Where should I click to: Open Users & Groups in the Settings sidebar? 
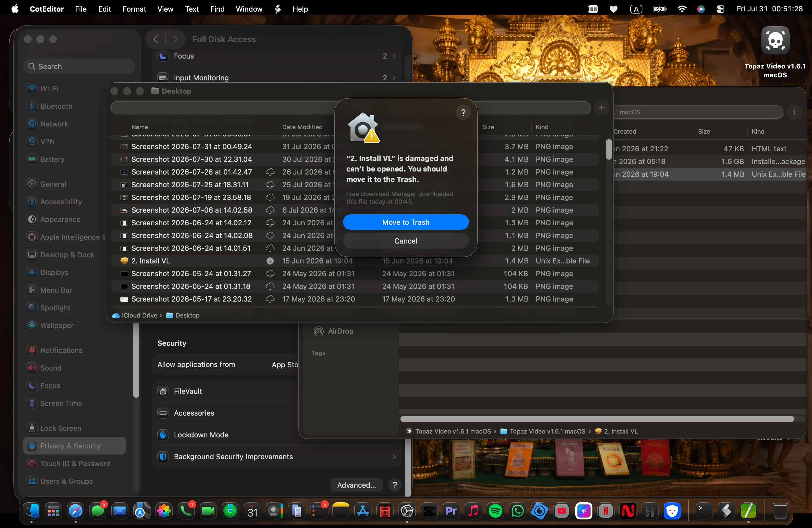tap(74, 481)
